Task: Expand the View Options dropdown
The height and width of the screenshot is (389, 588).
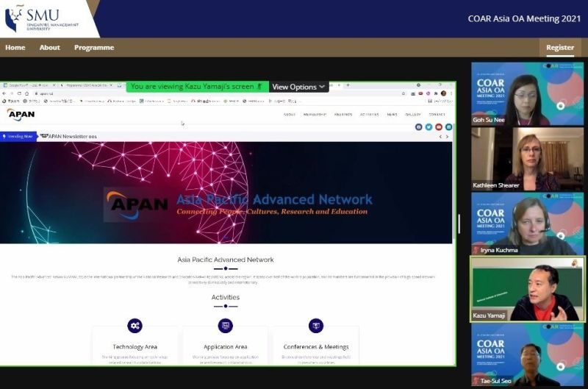Action: tap(298, 87)
